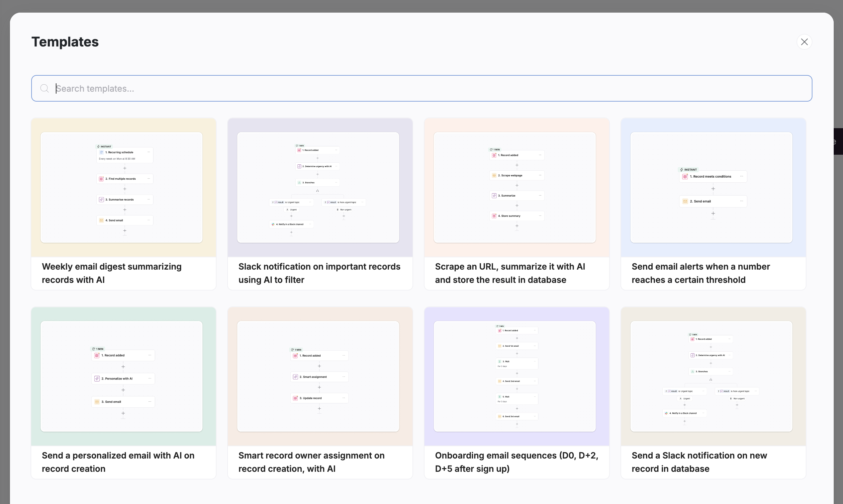Open Slack notification on important records thumbnail

pyautogui.click(x=318, y=187)
